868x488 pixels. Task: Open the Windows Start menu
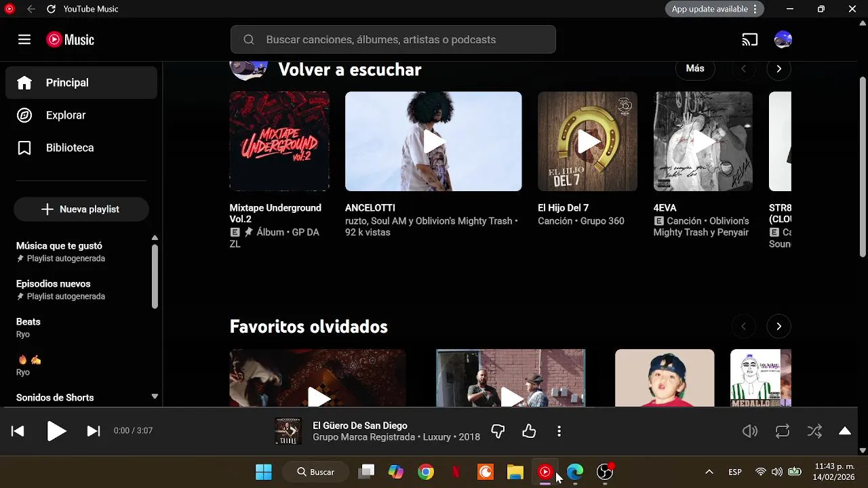point(264,472)
